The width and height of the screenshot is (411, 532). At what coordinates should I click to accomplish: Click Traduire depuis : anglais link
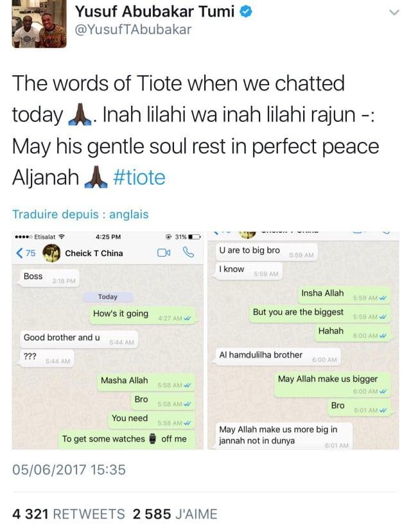coord(80,214)
